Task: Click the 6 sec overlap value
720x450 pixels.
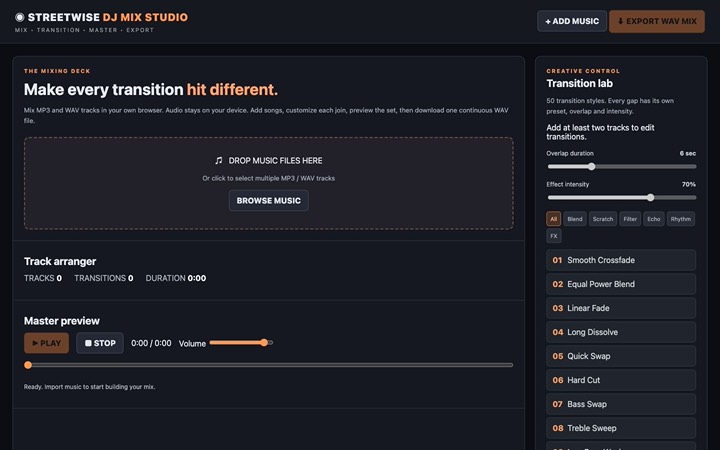Action: tap(687, 153)
